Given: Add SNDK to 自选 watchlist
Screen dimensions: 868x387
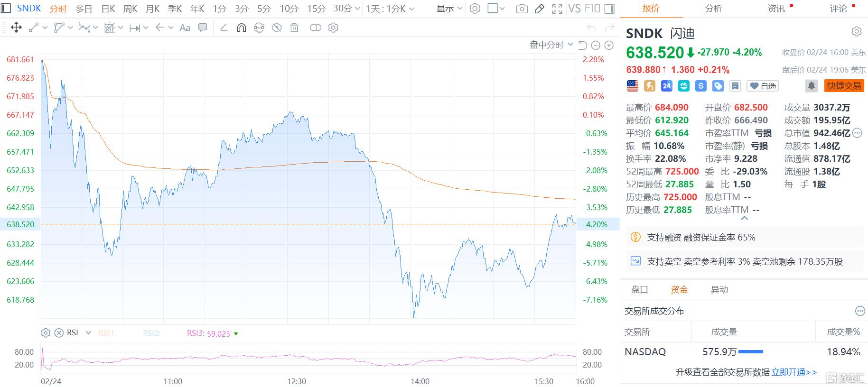Looking at the screenshot, I should click(x=763, y=86).
